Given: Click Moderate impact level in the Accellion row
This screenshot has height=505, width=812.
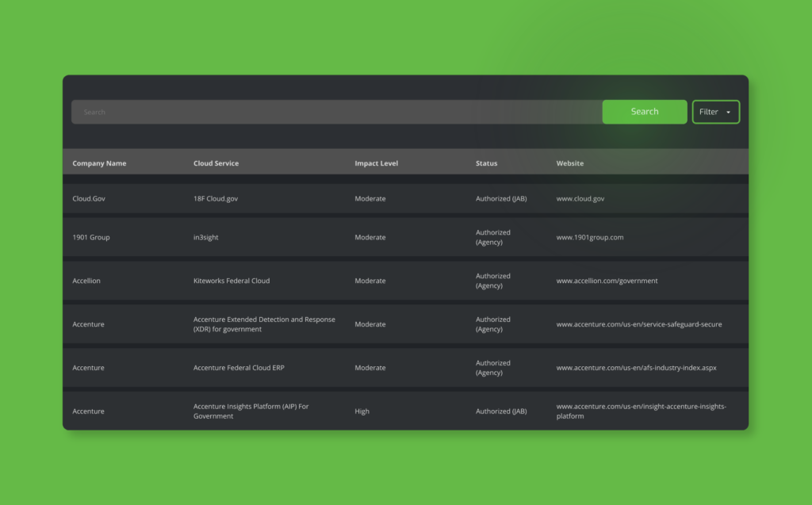Looking at the screenshot, I should click(x=370, y=281).
